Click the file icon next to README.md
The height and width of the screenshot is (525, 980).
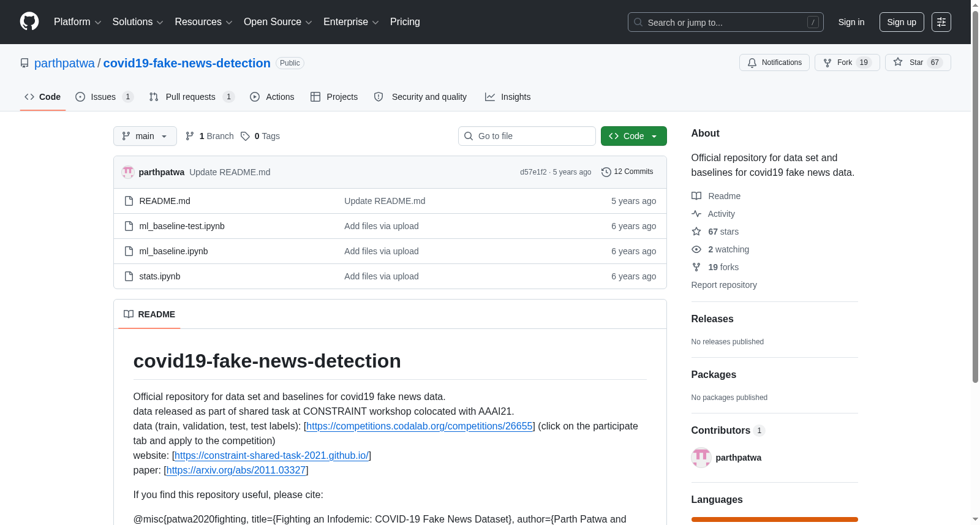129,201
